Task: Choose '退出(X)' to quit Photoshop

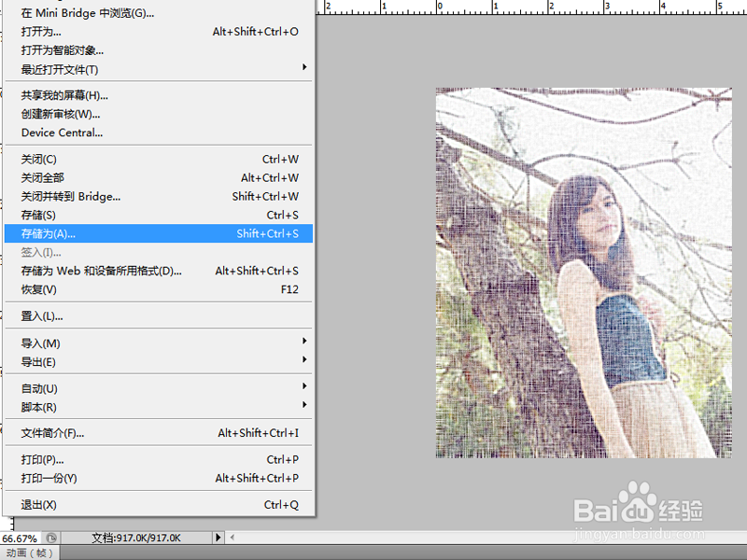Action: coord(158,505)
